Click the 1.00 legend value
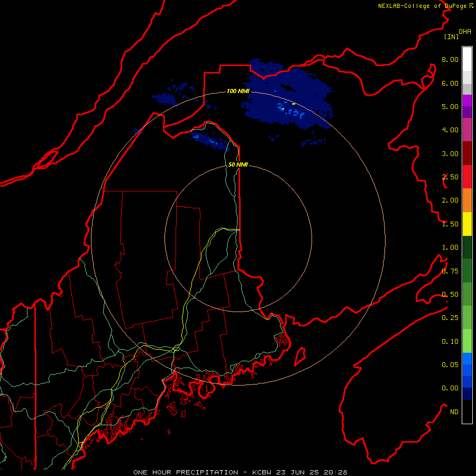The image size is (476, 476). [450, 248]
